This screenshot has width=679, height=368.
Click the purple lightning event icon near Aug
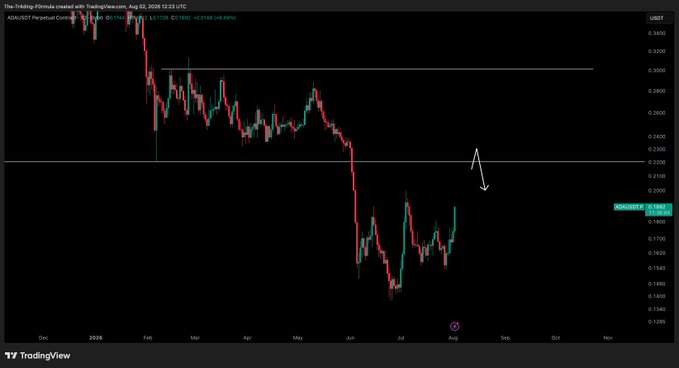point(454,326)
